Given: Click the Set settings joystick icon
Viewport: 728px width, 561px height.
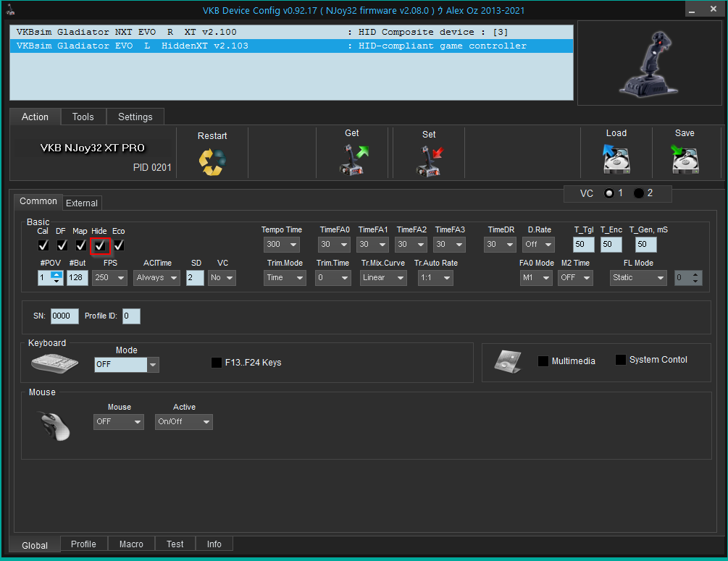Looking at the screenshot, I should [429, 161].
